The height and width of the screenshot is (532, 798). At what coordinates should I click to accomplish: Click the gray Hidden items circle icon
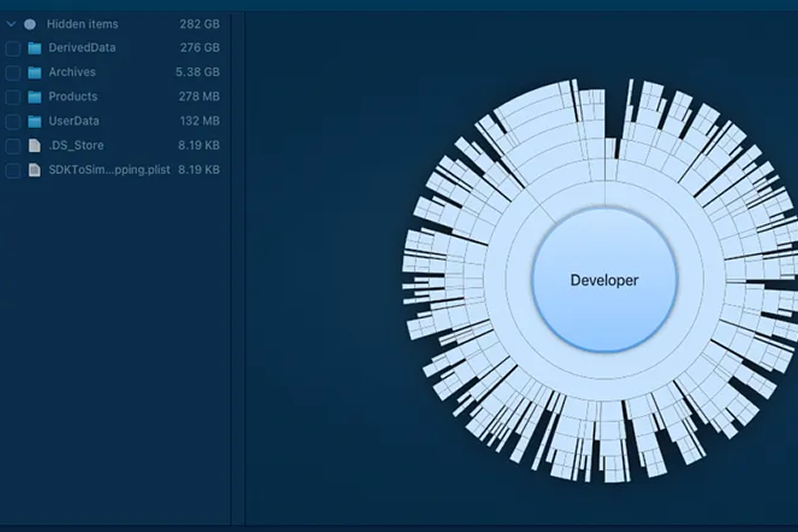click(x=30, y=24)
